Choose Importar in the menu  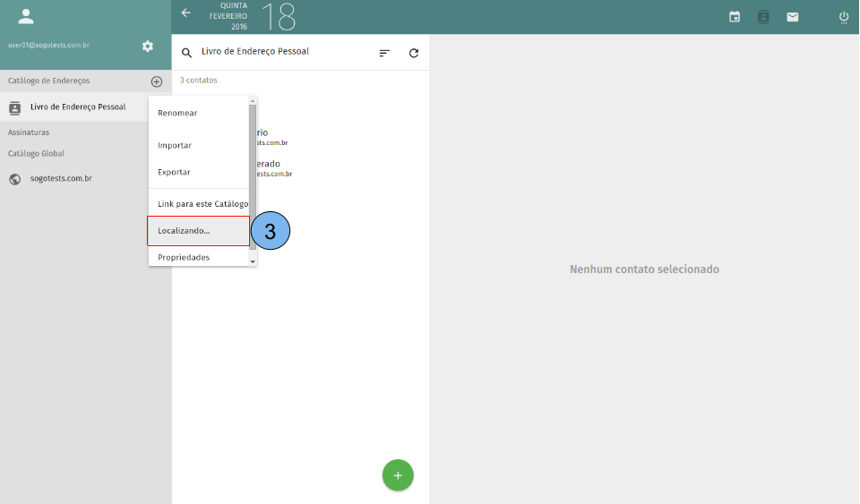tap(175, 145)
